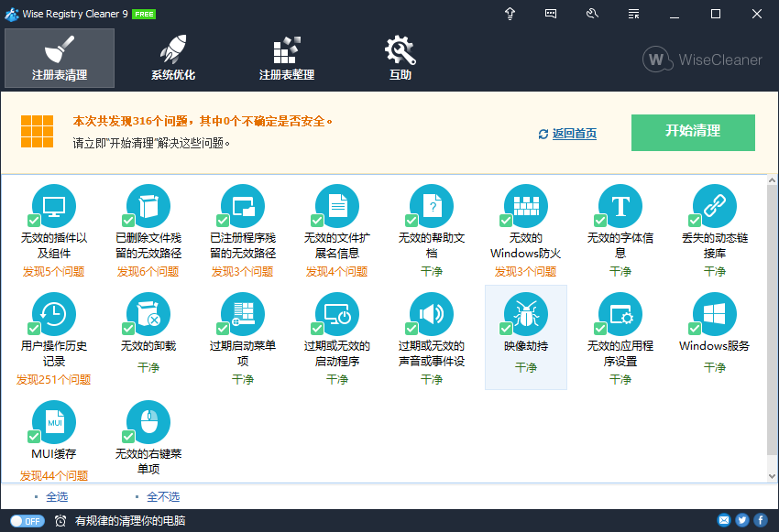The width and height of the screenshot is (779, 532).
Task: Go to the 互助 tab
Action: (400, 58)
